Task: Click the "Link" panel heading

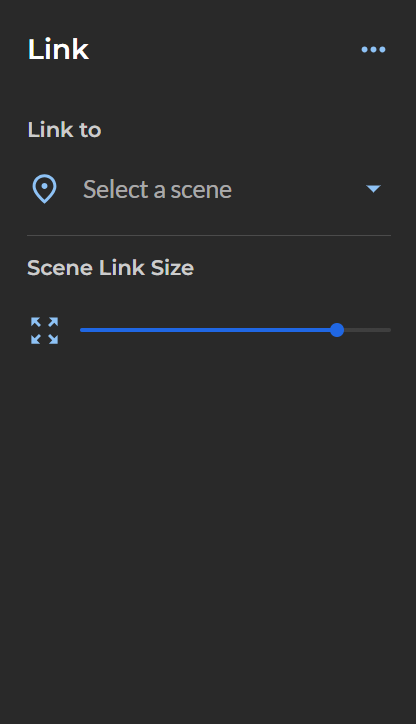Action: (58, 49)
